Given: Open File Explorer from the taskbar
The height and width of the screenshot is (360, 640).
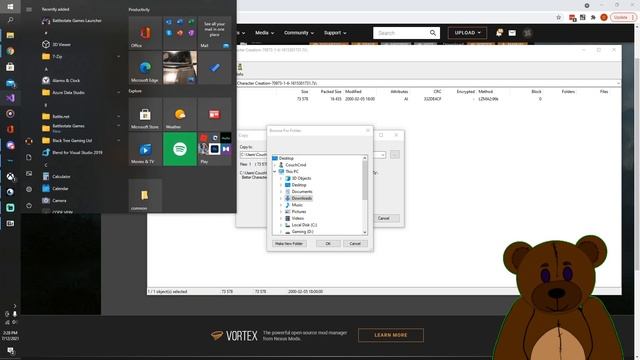Looking at the screenshot, I should coord(10,36).
